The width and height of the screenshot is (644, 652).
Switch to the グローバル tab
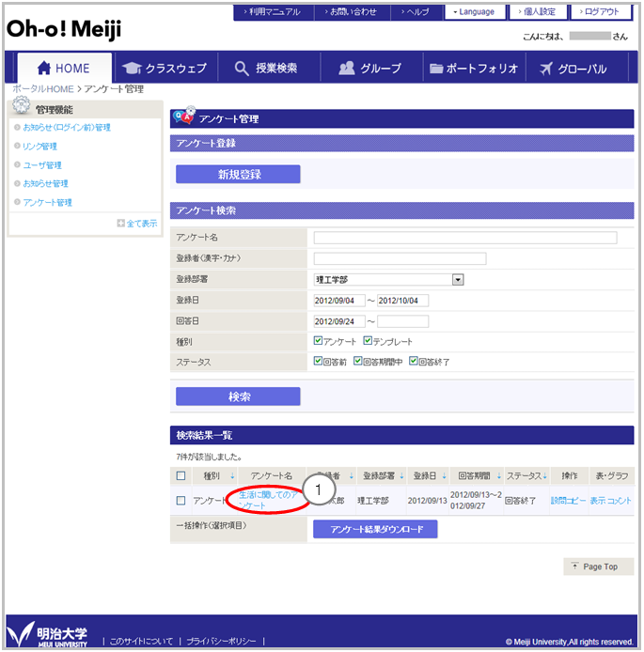(x=577, y=68)
